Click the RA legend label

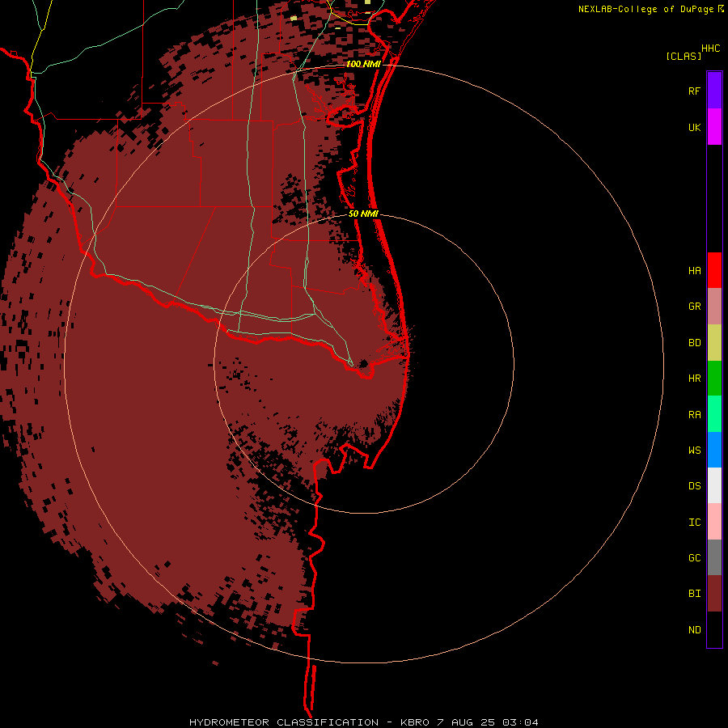click(694, 415)
